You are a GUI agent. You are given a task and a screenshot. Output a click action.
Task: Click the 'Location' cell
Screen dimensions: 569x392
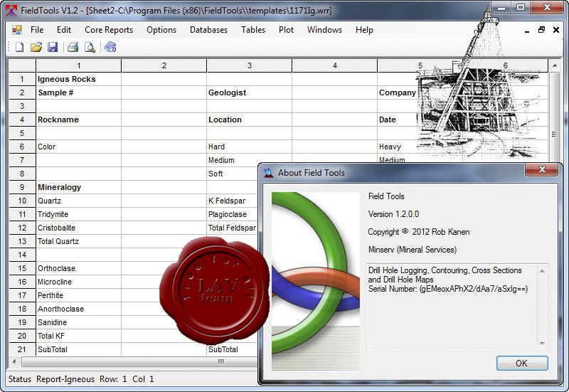click(250, 120)
